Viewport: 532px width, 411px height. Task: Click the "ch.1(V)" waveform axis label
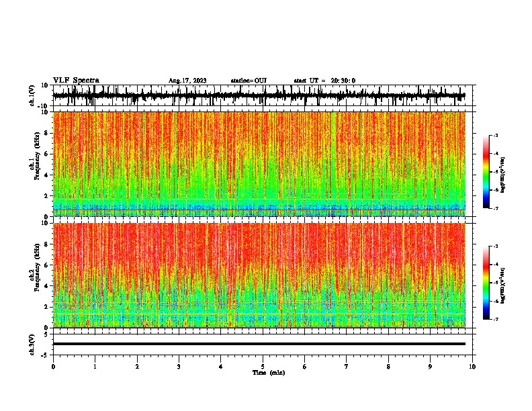(32, 95)
